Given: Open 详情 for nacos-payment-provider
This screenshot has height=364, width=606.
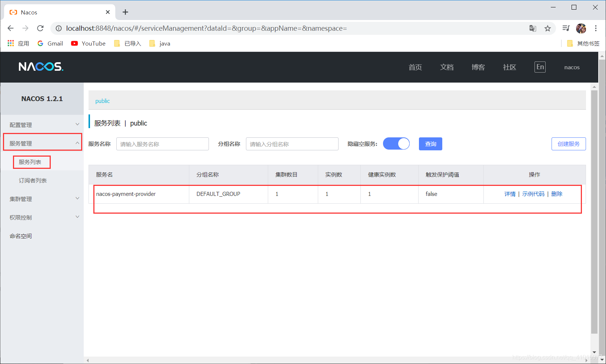Looking at the screenshot, I should (510, 194).
